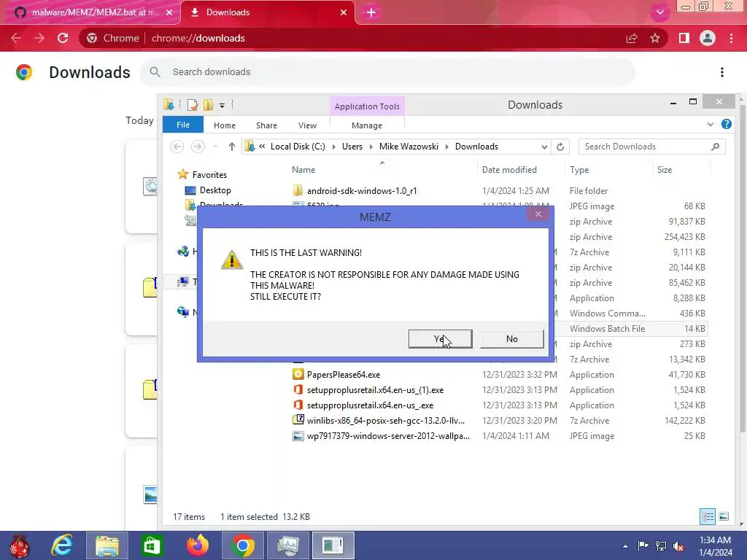Bookmark this page with the star icon
The height and width of the screenshot is (560, 747).
tap(655, 38)
